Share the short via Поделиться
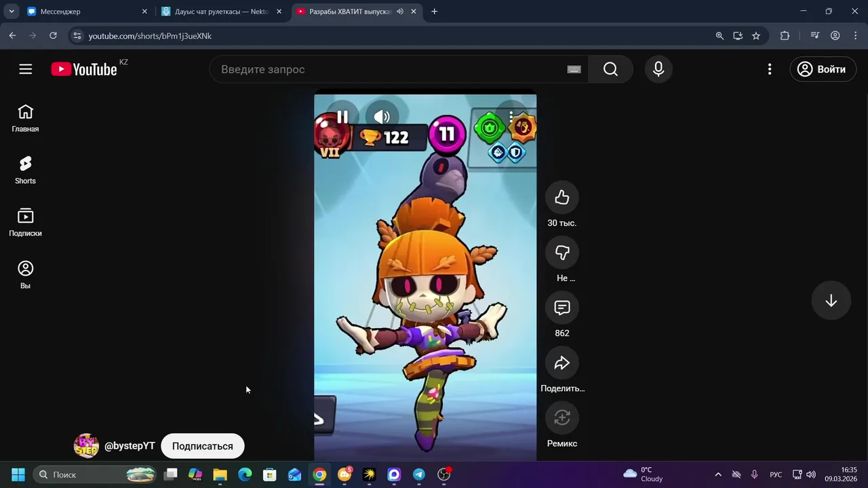Image resolution: width=868 pixels, height=488 pixels. (x=561, y=363)
